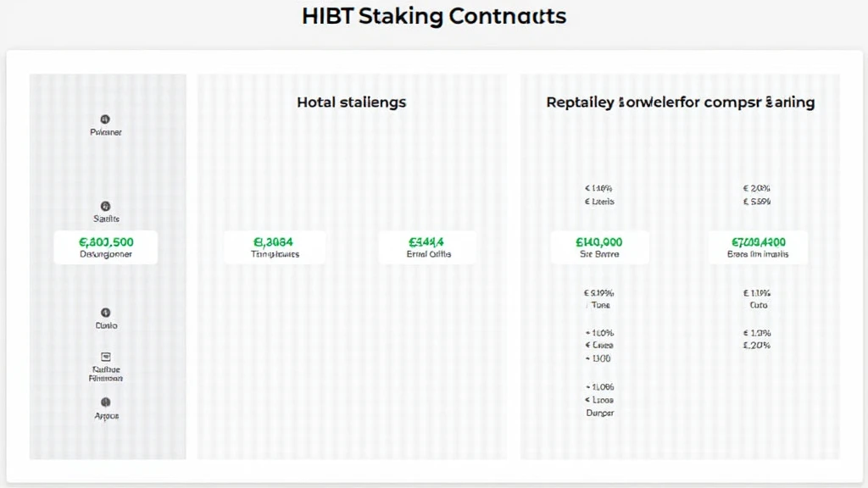Click the €344,4 Ernal Odits card

click(427, 247)
